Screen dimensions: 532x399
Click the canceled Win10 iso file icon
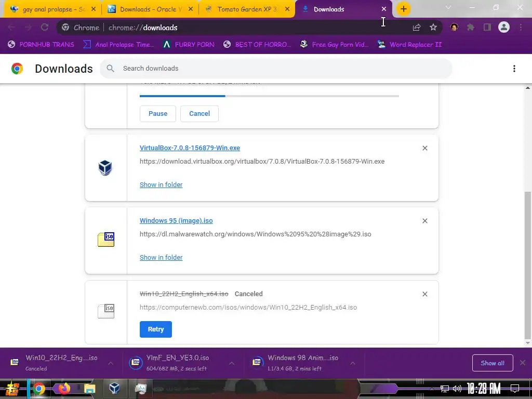click(106, 311)
